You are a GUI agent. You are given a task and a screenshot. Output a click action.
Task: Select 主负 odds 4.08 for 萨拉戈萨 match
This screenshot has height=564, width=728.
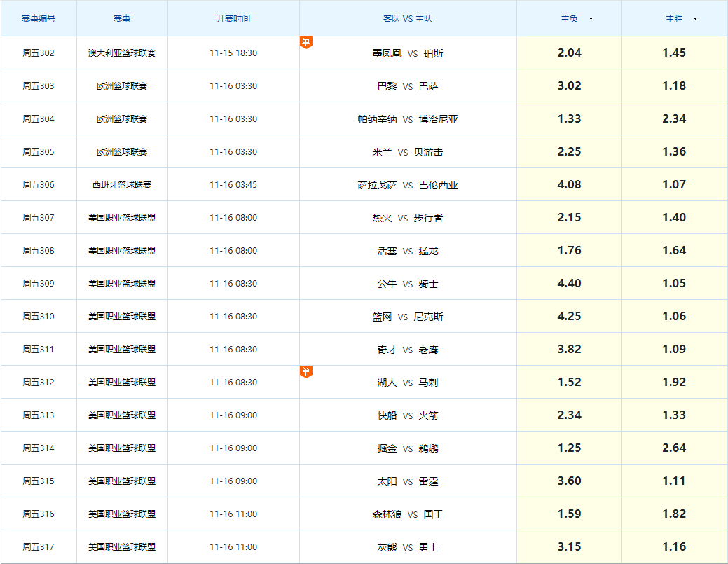pyautogui.click(x=569, y=185)
